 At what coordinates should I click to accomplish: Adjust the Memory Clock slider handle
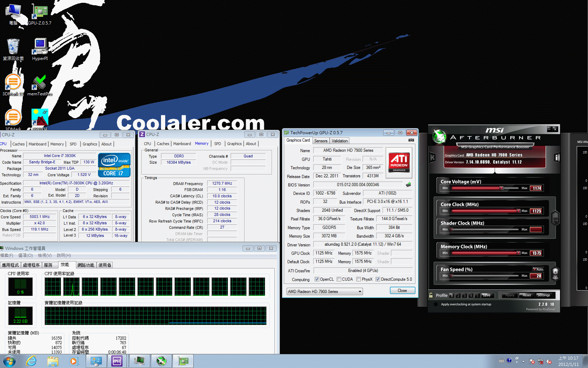click(x=518, y=253)
